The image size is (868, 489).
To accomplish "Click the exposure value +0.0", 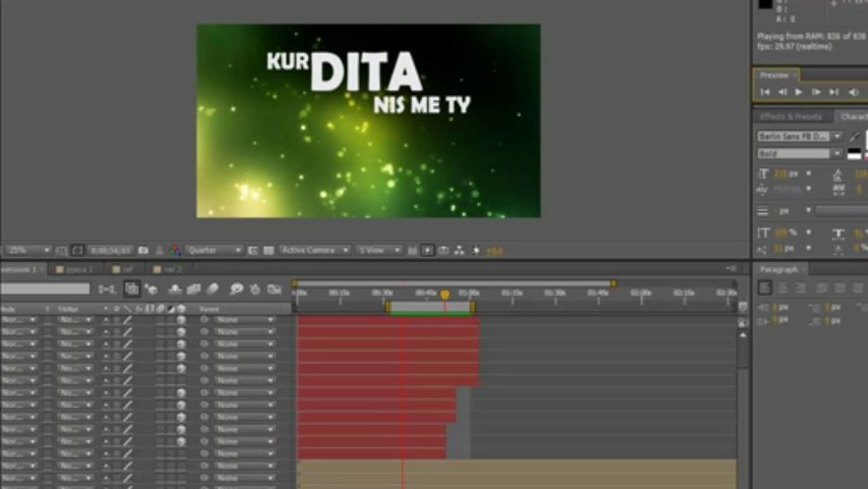I will tap(494, 251).
